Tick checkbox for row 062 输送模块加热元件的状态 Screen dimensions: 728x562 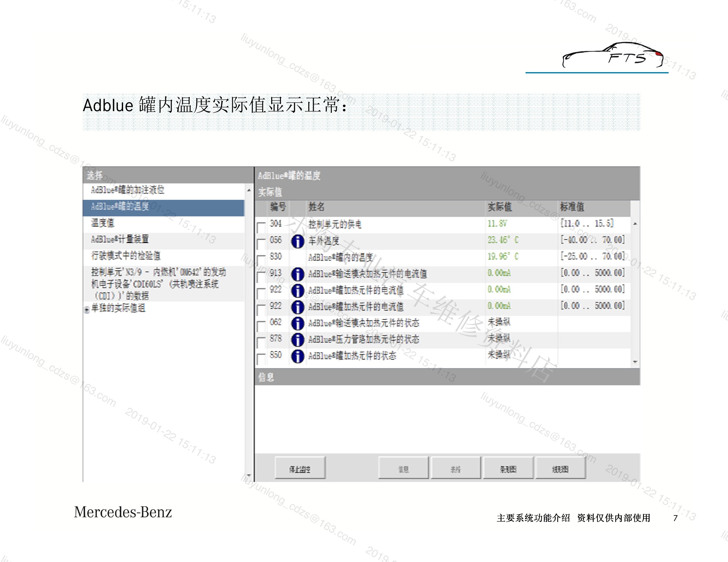261,326
